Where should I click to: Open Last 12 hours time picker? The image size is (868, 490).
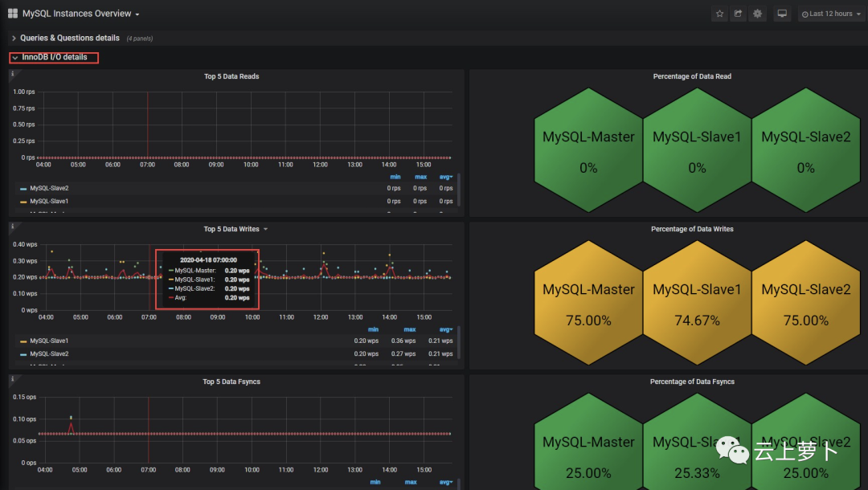[x=831, y=14]
